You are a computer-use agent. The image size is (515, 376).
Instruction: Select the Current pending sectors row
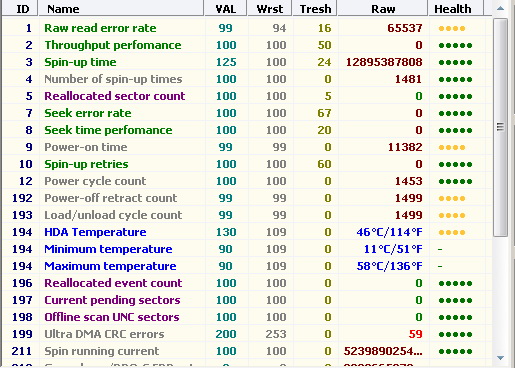pos(247,300)
